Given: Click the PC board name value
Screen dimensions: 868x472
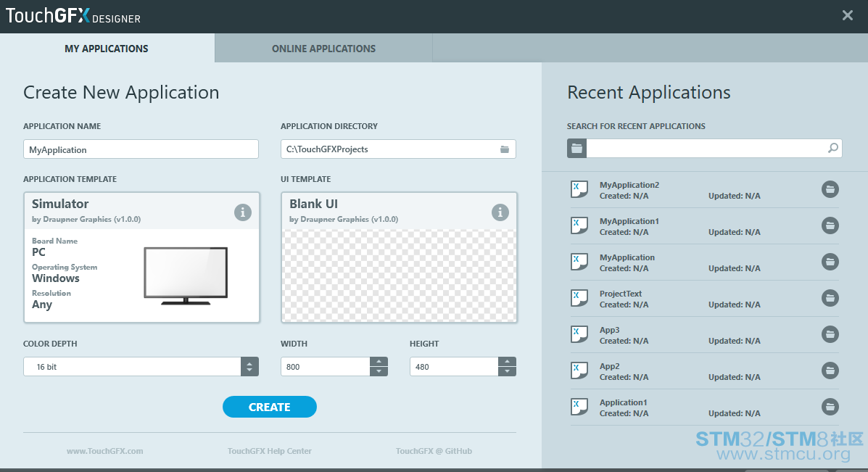Looking at the screenshot, I should (38, 252).
